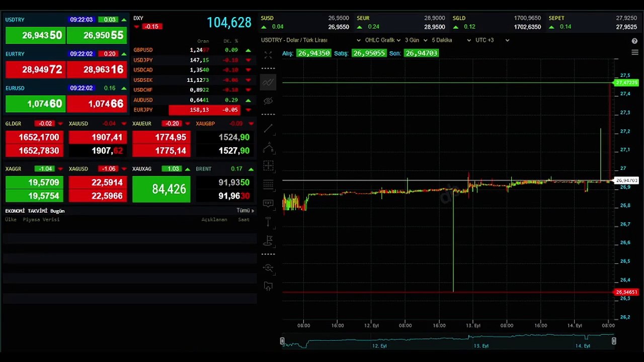Select the trend line drawing tool
The image size is (644, 362).
coord(268,129)
